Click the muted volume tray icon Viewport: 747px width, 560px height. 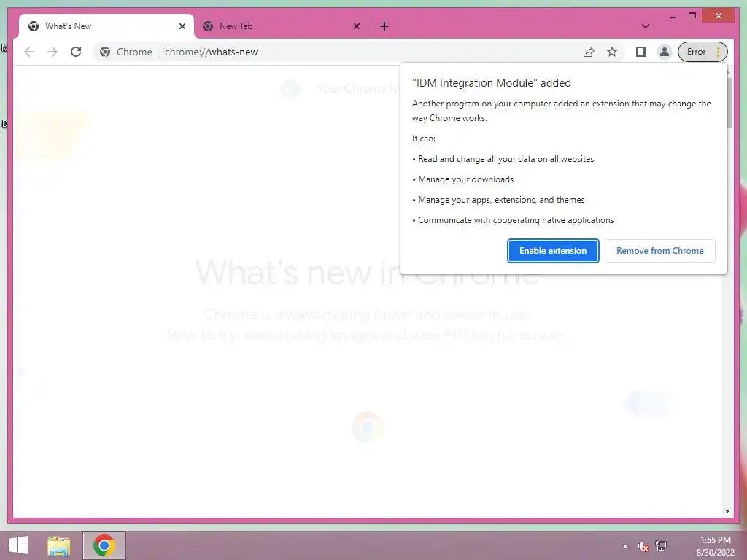pyautogui.click(x=643, y=546)
